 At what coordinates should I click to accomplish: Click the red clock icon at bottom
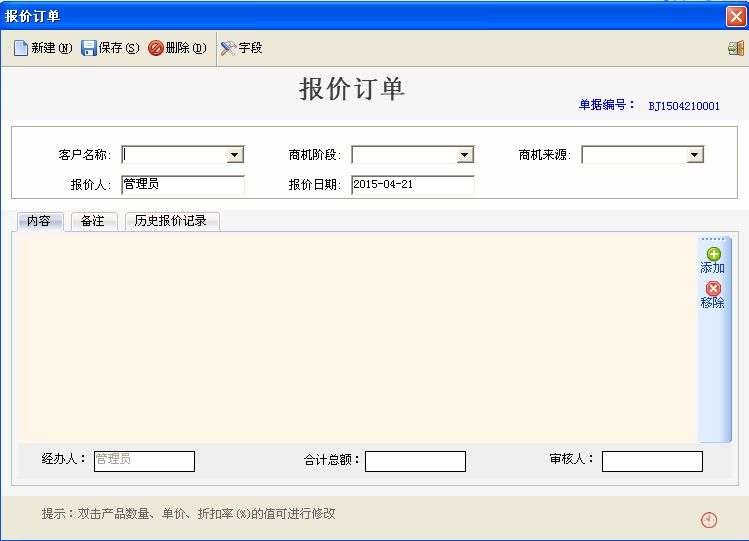point(709,520)
